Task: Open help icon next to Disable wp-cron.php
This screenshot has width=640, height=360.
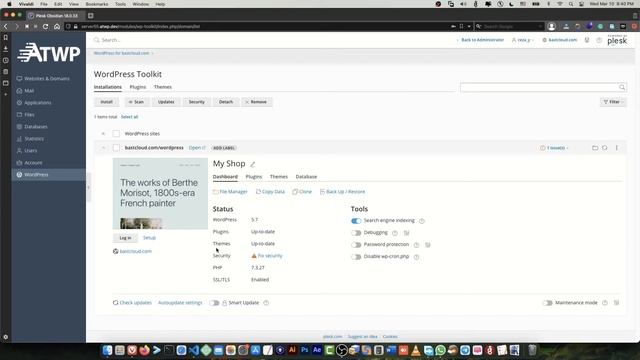Action: tap(416, 257)
